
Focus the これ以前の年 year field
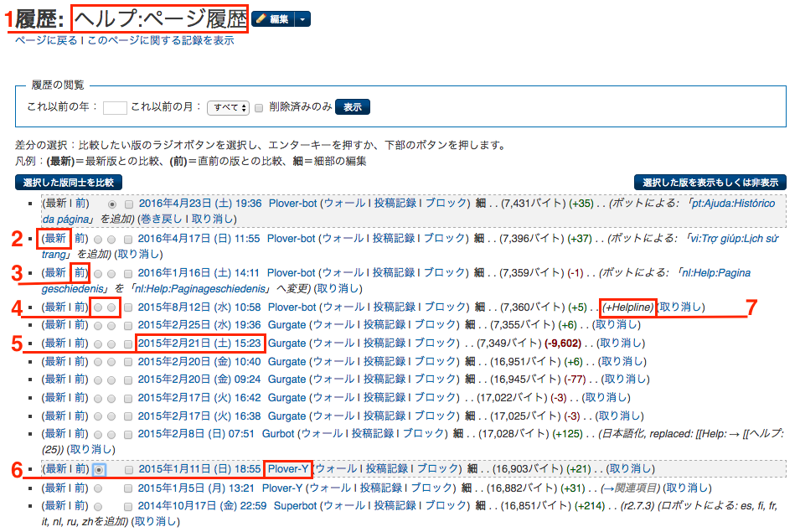115,107
